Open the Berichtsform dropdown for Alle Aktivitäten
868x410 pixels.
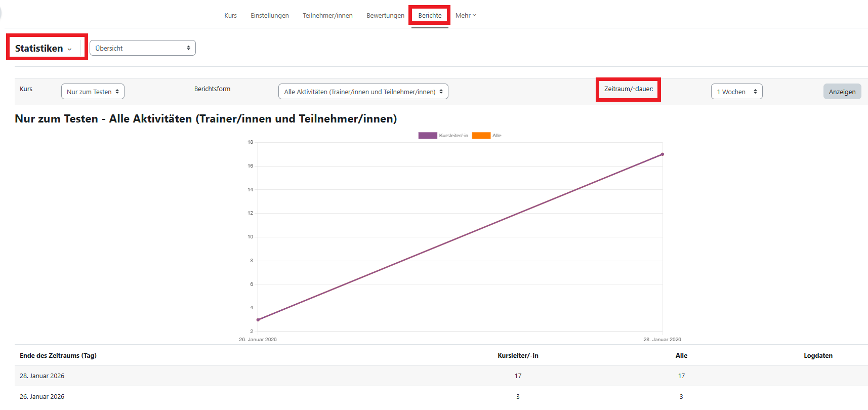click(x=363, y=92)
